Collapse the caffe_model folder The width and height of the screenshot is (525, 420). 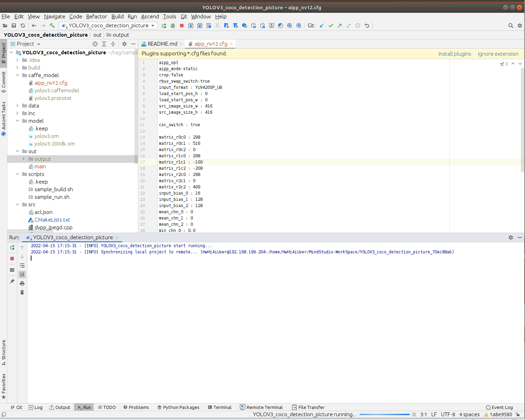18,75
